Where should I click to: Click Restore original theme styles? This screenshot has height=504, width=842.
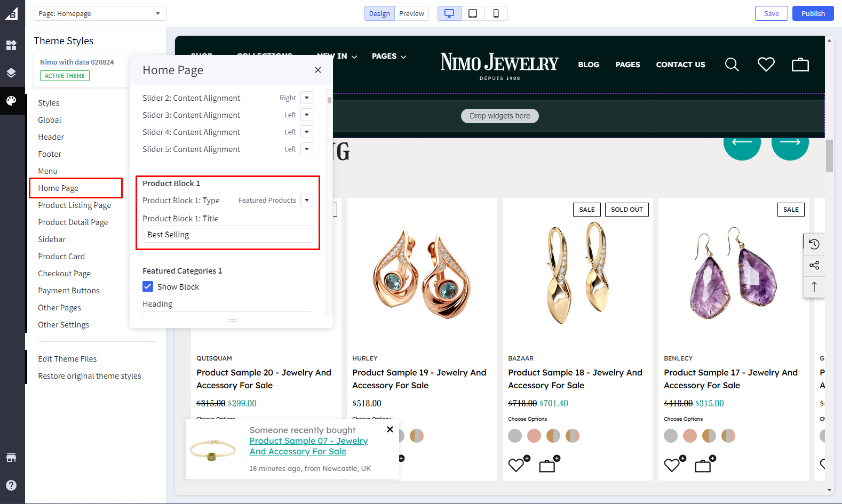(89, 376)
